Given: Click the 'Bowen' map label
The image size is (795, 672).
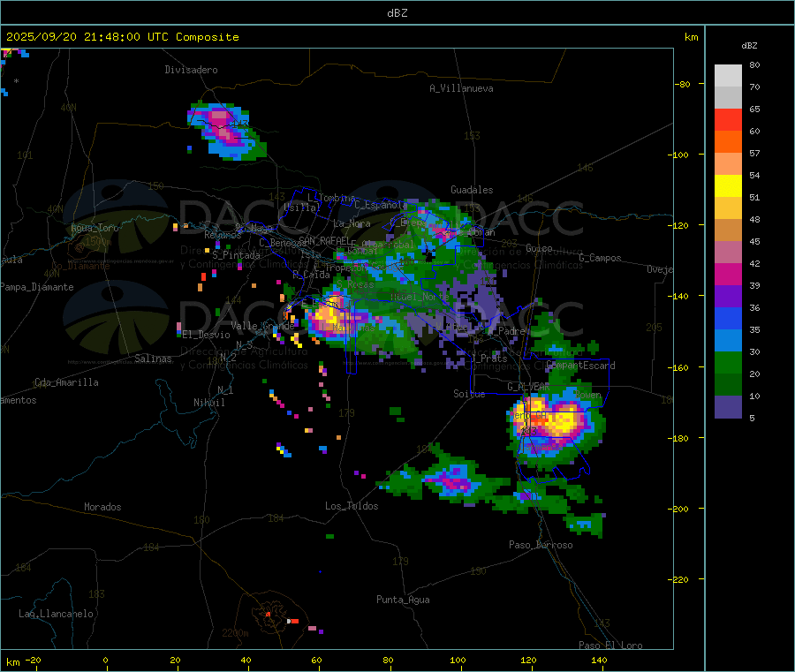Looking at the screenshot, I should [588, 394].
